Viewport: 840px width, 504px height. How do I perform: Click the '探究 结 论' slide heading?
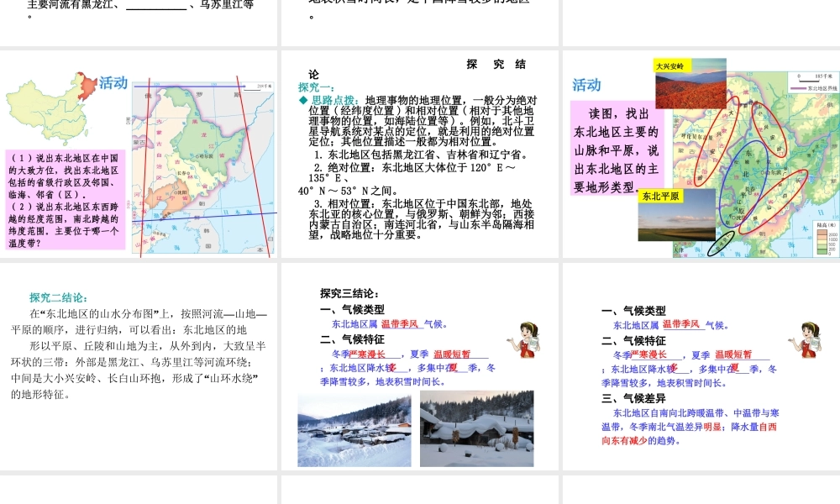point(417,69)
